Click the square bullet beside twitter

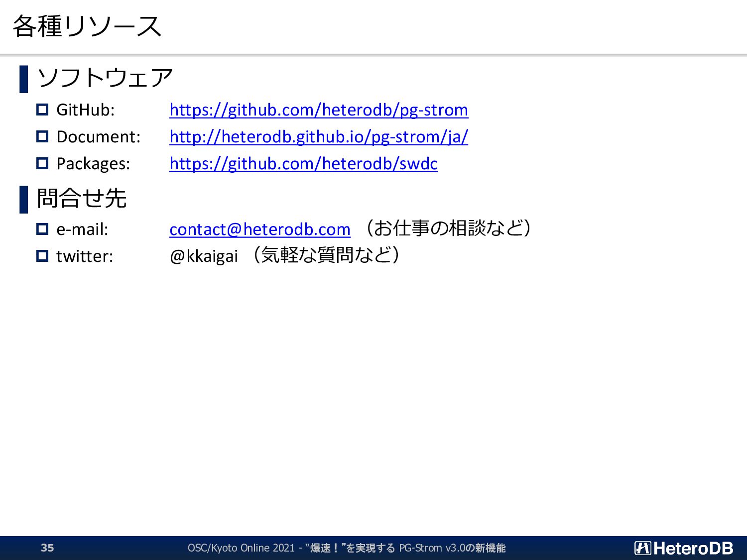click(42, 256)
